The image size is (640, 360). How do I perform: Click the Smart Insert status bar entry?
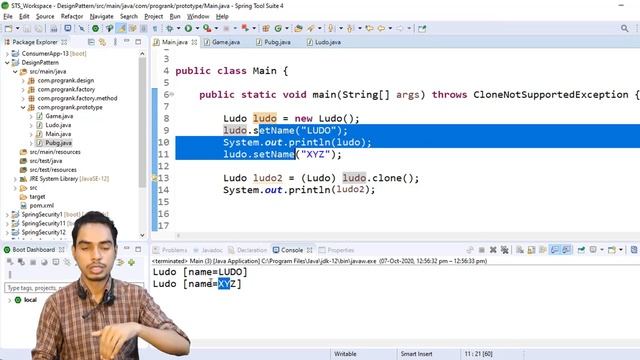416,354
